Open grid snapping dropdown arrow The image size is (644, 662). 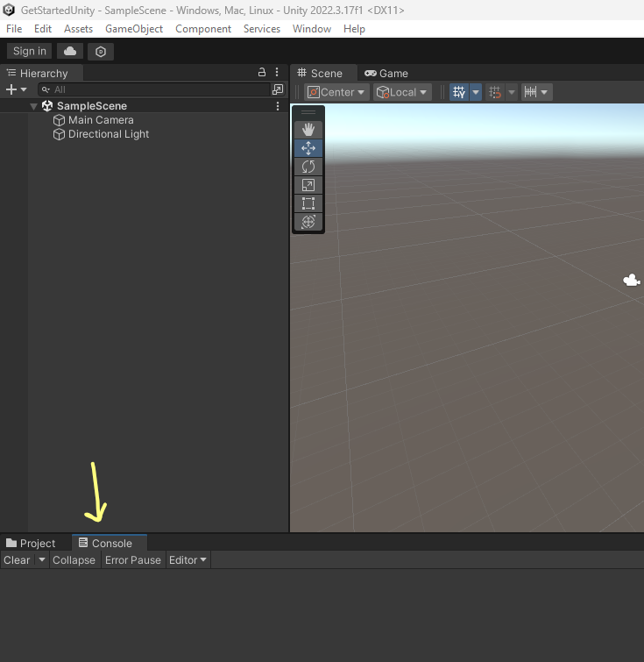512,92
